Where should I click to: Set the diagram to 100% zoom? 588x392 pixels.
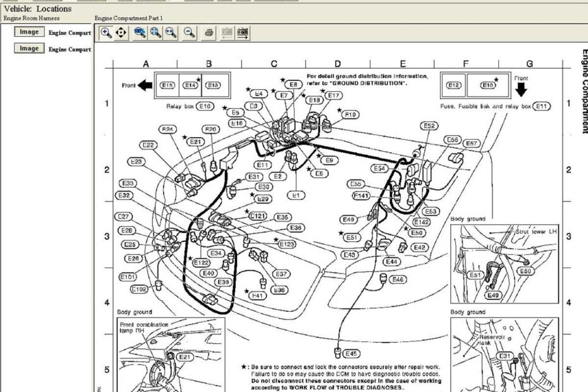pos(139,33)
